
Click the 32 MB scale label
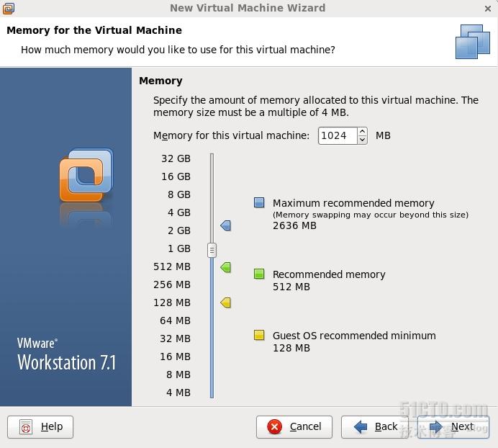click(x=176, y=339)
